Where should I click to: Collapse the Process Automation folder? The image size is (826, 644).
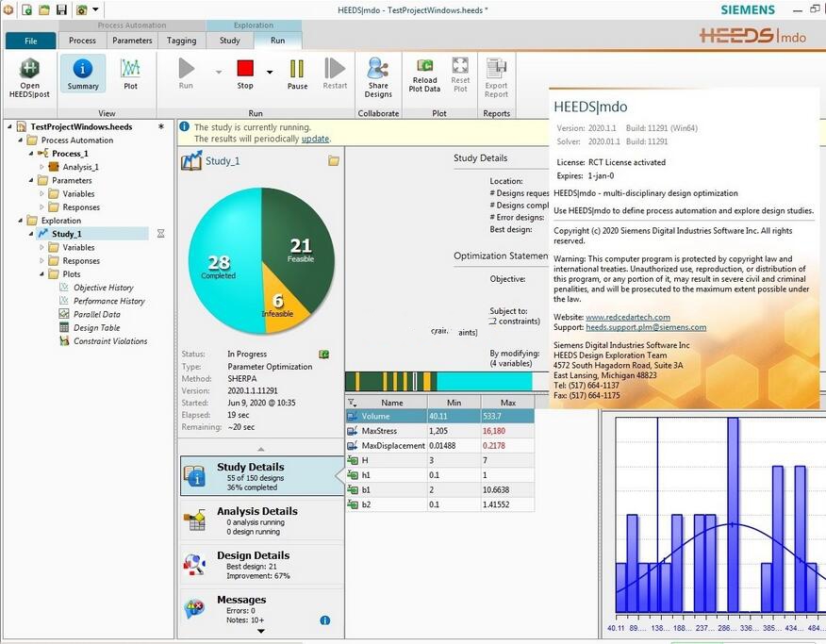[21, 140]
